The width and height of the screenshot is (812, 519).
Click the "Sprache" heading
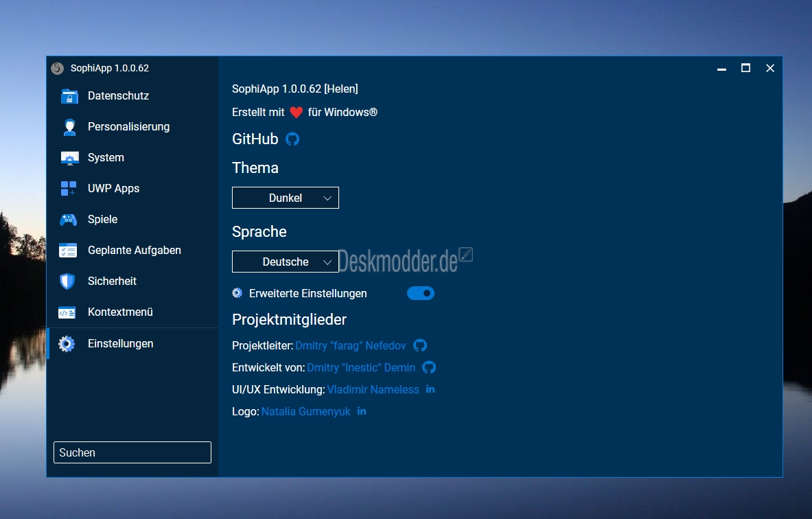[259, 232]
